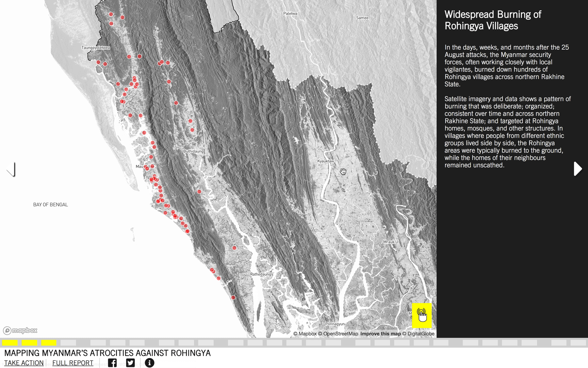Open the © OpenStreetMap attribution link
The height and width of the screenshot is (368, 588).
[338, 334]
